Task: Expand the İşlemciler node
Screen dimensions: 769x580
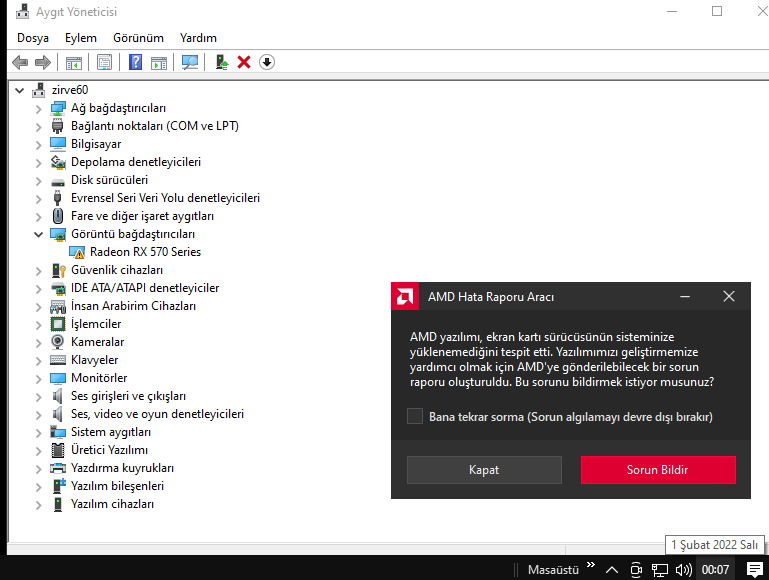Action: [x=38, y=325]
